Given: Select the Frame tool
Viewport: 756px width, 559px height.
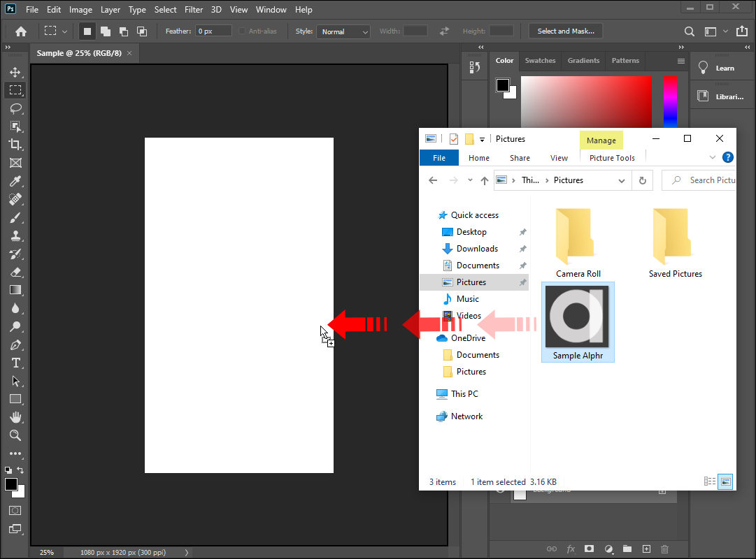Looking at the screenshot, I should pos(15,163).
